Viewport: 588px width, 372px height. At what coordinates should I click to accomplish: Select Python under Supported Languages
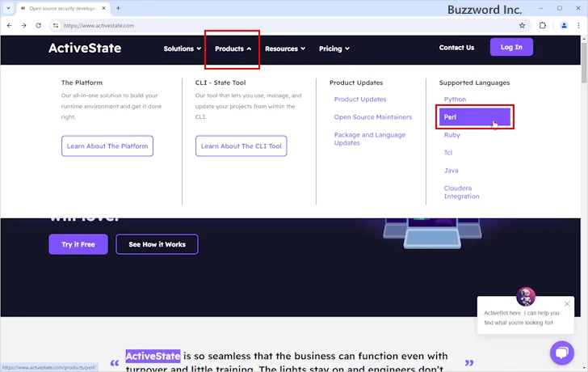pyautogui.click(x=455, y=99)
